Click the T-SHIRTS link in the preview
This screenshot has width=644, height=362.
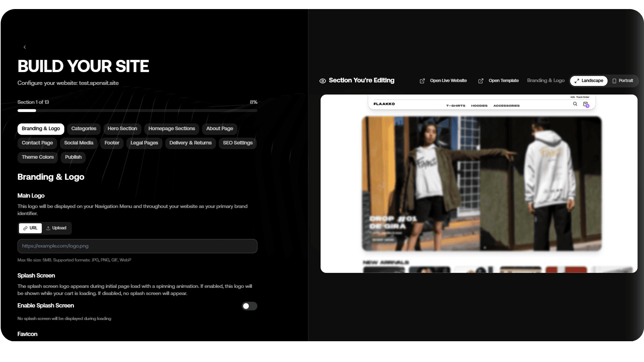pos(455,106)
